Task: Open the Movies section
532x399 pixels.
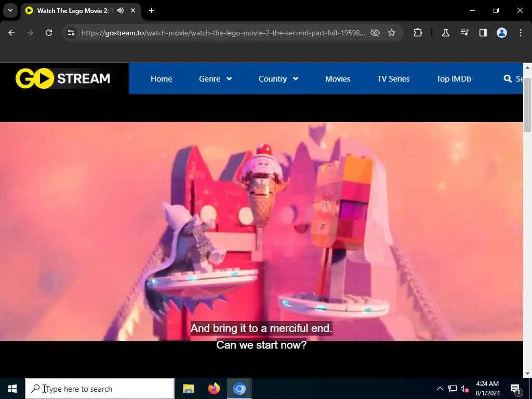Action: click(x=338, y=79)
